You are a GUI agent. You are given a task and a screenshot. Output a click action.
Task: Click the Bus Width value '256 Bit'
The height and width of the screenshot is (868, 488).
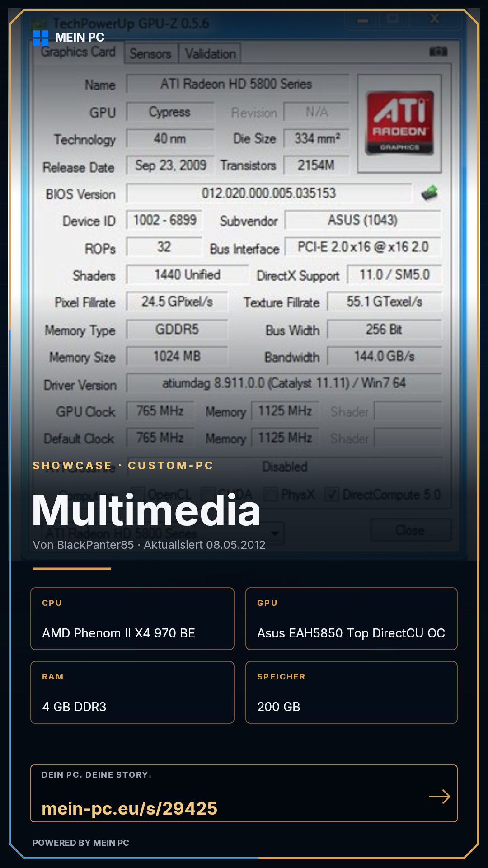(384, 329)
